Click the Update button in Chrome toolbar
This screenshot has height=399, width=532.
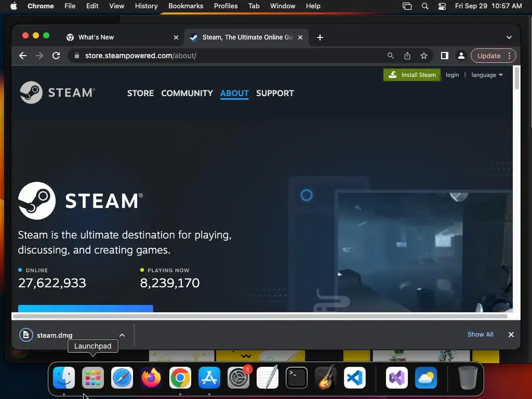[x=488, y=56]
